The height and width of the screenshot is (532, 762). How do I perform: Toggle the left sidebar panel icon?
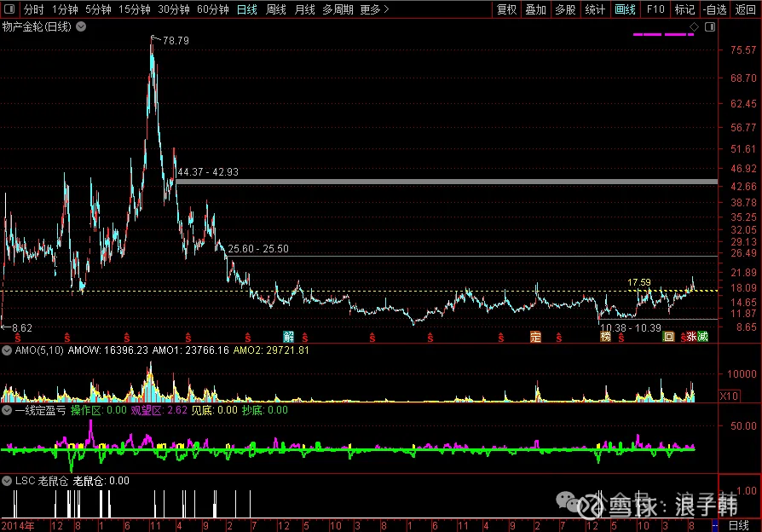pyautogui.click(x=9, y=9)
